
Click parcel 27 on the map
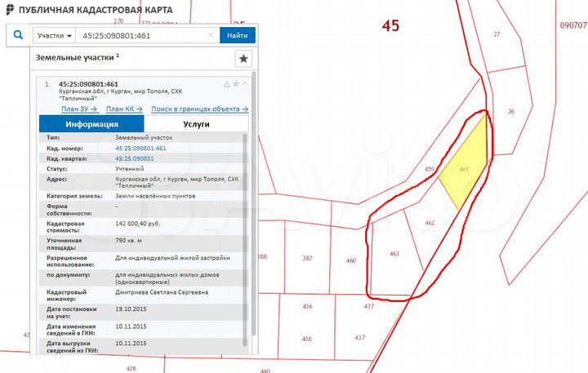click(497, 34)
